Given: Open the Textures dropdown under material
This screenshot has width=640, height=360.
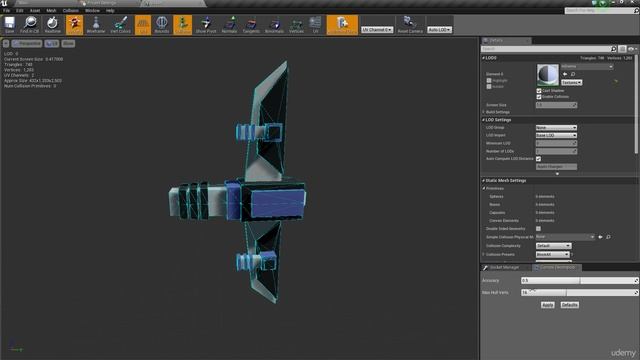Looking at the screenshot, I should 571,82.
